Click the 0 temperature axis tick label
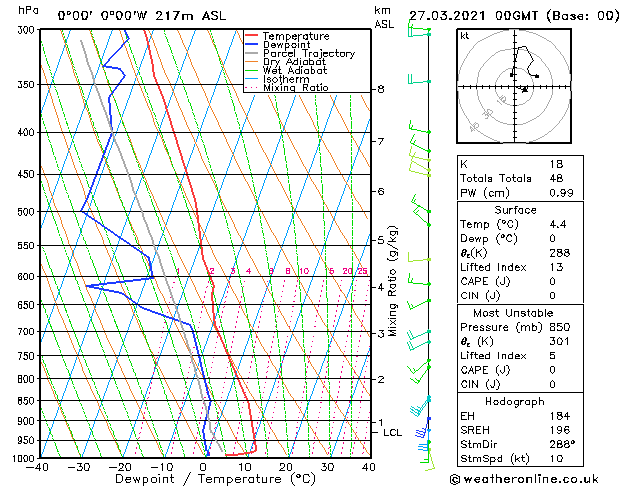 pos(203,467)
